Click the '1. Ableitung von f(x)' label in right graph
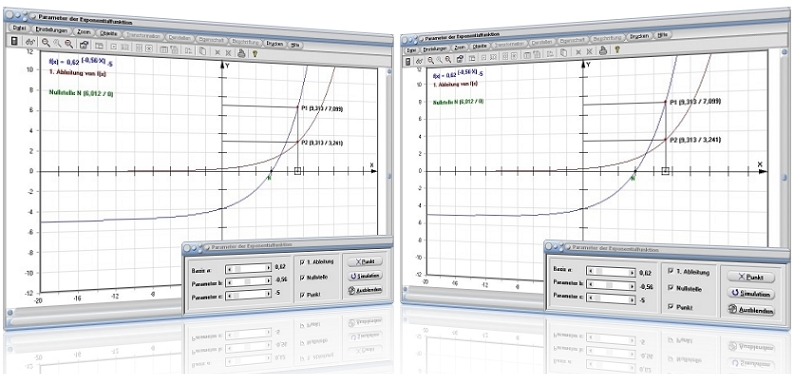The image size is (794, 374). pos(456,85)
